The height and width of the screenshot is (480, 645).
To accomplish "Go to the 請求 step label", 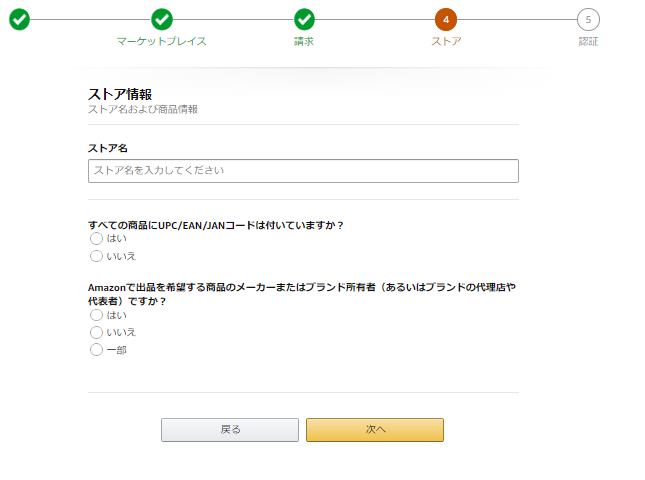I will [304, 42].
